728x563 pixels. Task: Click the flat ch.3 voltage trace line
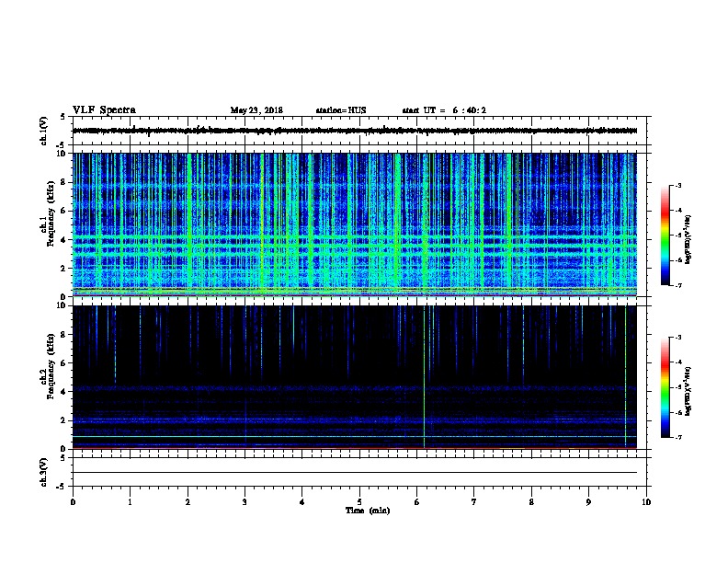tap(355, 473)
